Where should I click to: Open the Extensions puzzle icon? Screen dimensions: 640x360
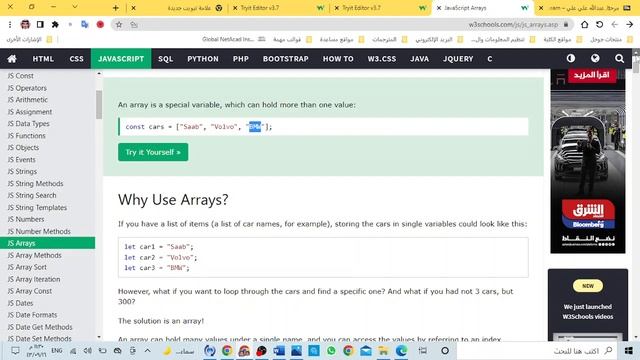point(55,24)
